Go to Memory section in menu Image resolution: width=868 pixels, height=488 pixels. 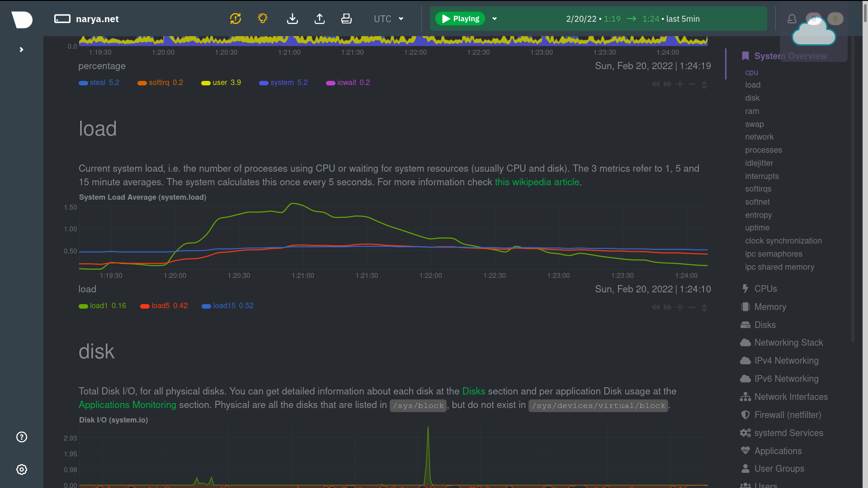point(770,307)
